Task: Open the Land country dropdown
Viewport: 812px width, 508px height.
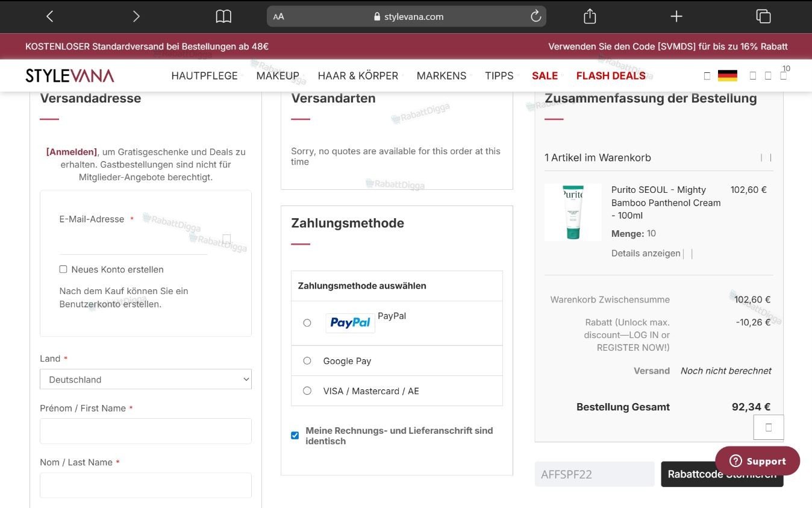Action: [146, 380]
